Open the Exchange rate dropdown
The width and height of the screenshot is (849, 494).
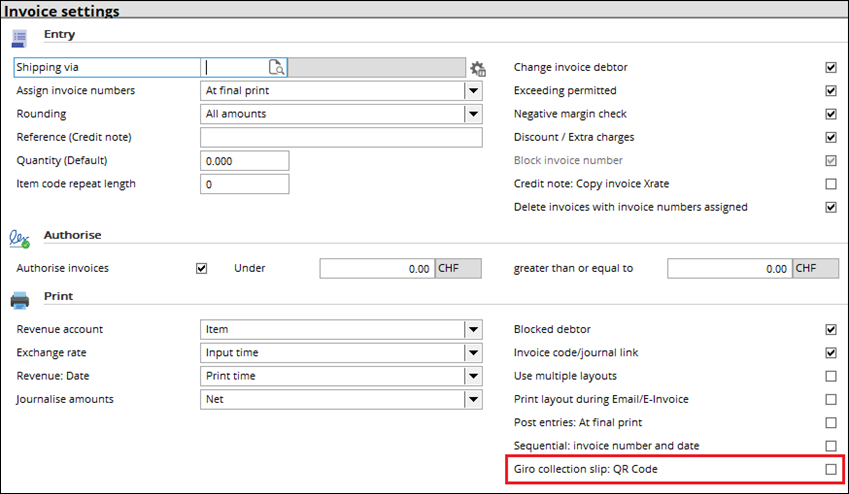[x=473, y=353]
